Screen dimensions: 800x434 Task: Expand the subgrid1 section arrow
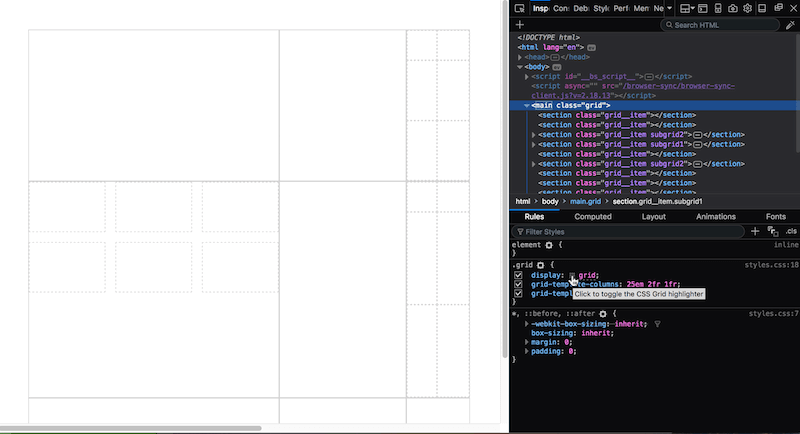(534, 144)
